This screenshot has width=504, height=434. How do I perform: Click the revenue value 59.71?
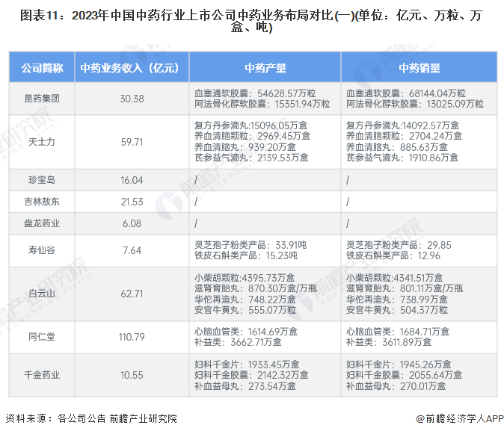(132, 142)
